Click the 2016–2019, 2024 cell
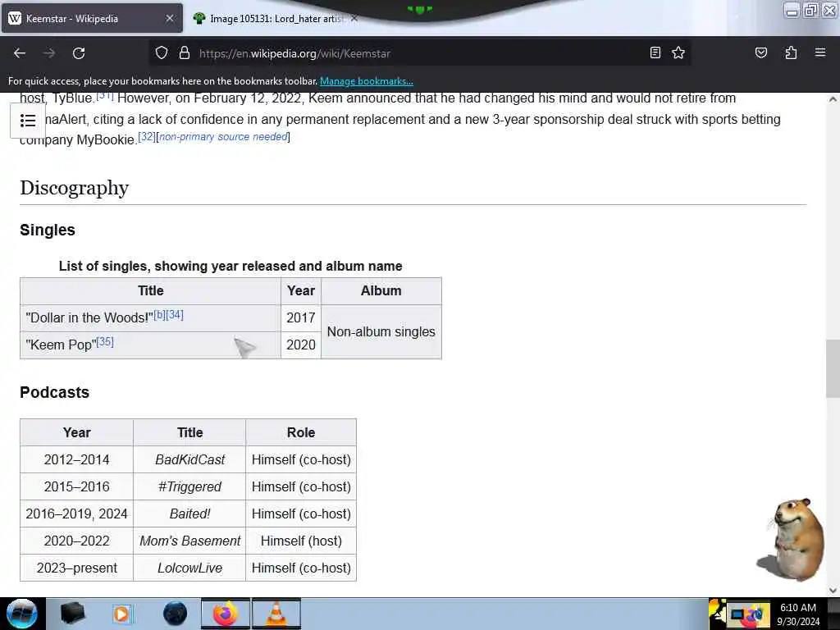 click(76, 514)
